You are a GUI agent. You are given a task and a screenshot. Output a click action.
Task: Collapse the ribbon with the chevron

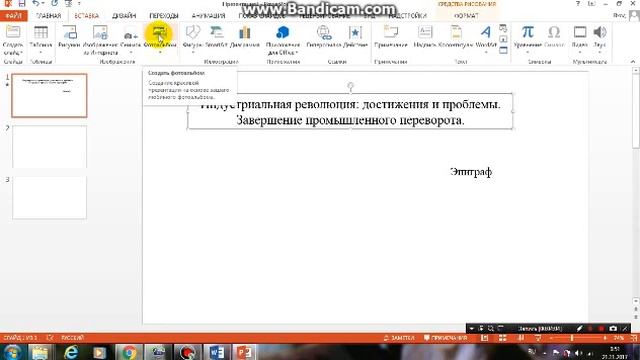coord(633,62)
